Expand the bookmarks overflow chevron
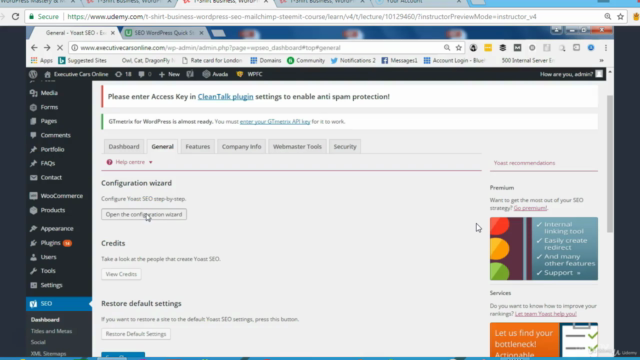640x360 pixels. pos(601,60)
